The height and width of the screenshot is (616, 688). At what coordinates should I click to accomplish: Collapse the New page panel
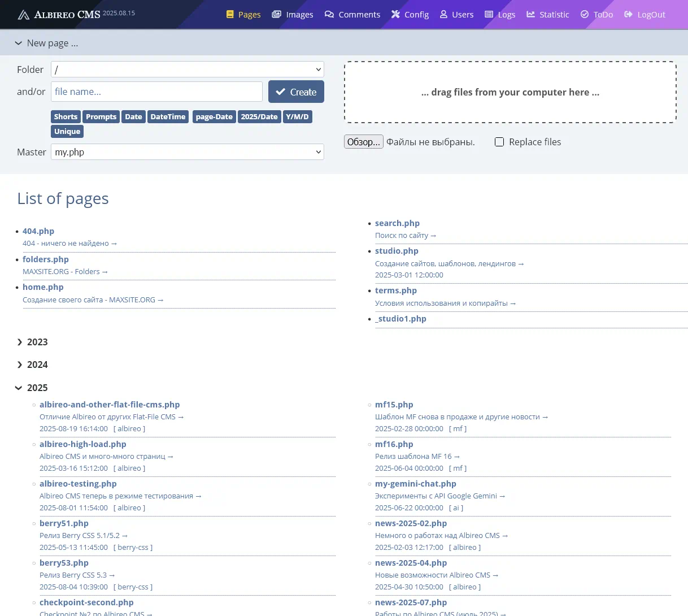19,42
